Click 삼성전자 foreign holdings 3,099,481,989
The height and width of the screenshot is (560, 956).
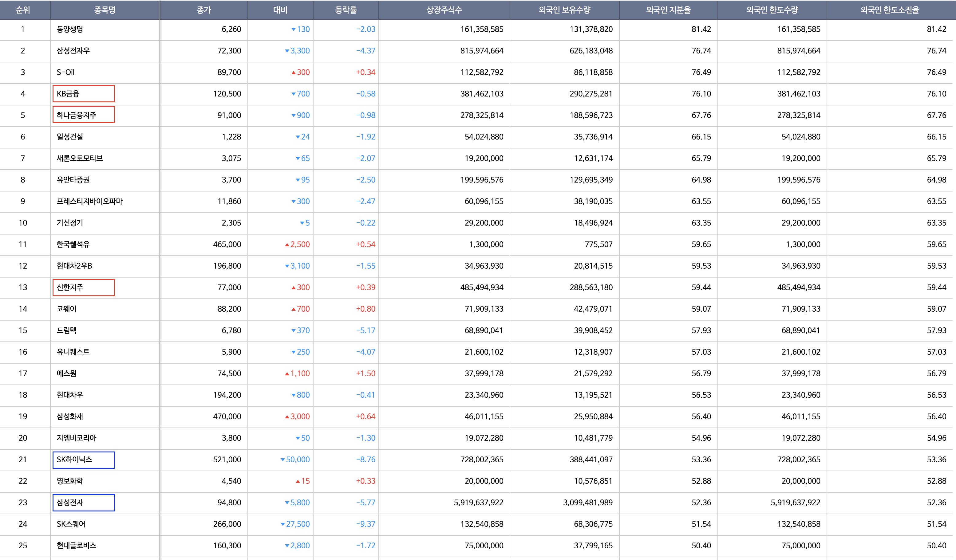588,503
